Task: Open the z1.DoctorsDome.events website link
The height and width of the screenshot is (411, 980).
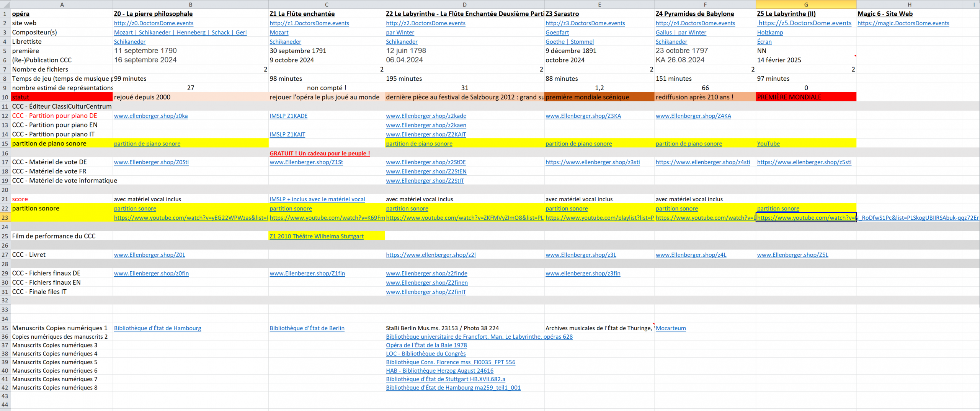Action: pyautogui.click(x=309, y=23)
